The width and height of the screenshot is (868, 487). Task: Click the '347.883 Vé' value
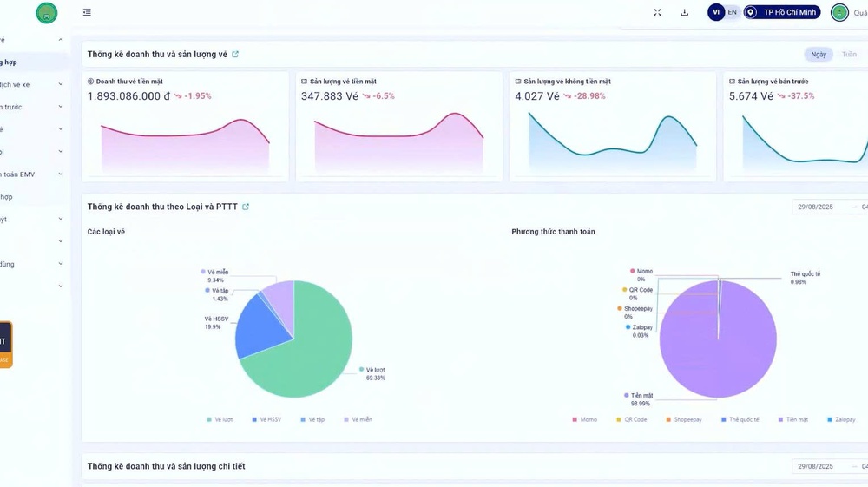point(329,96)
